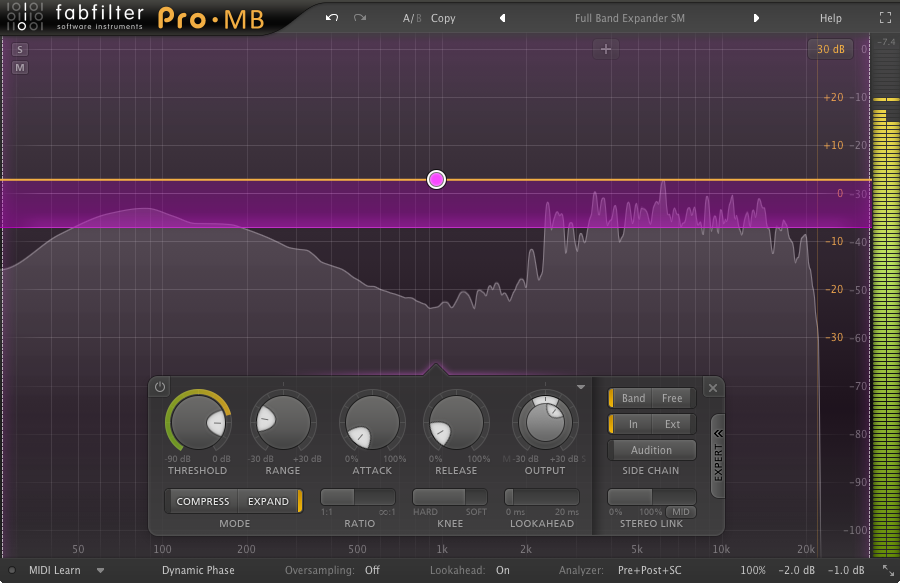The width and height of the screenshot is (900, 583).
Task: Switch A/B state
Action: tap(412, 18)
